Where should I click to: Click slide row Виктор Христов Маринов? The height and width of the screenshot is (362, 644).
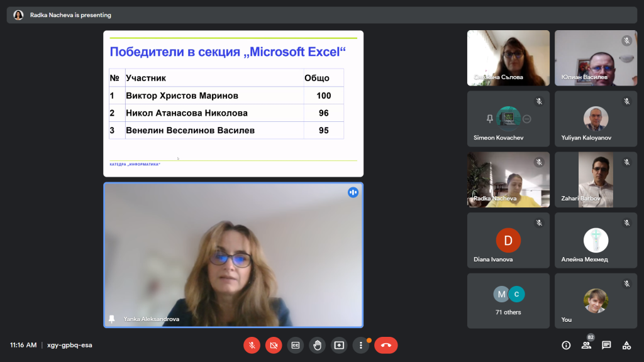point(226,96)
